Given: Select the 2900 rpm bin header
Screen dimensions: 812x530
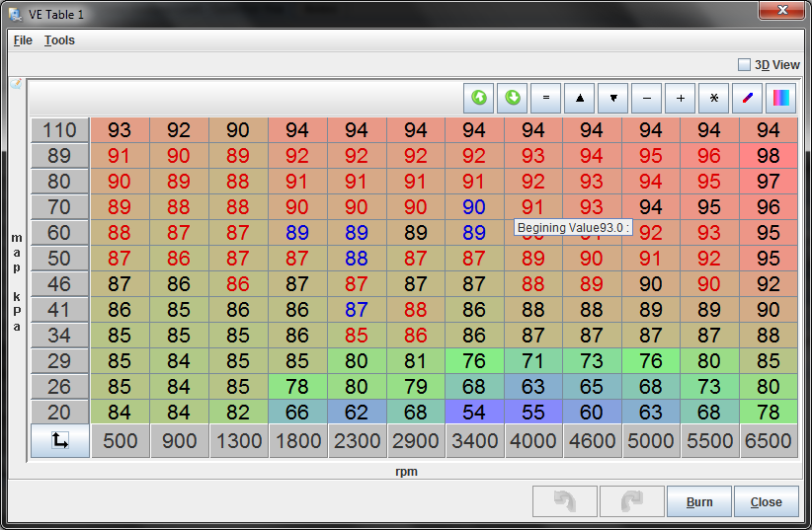Looking at the screenshot, I should (x=416, y=441).
